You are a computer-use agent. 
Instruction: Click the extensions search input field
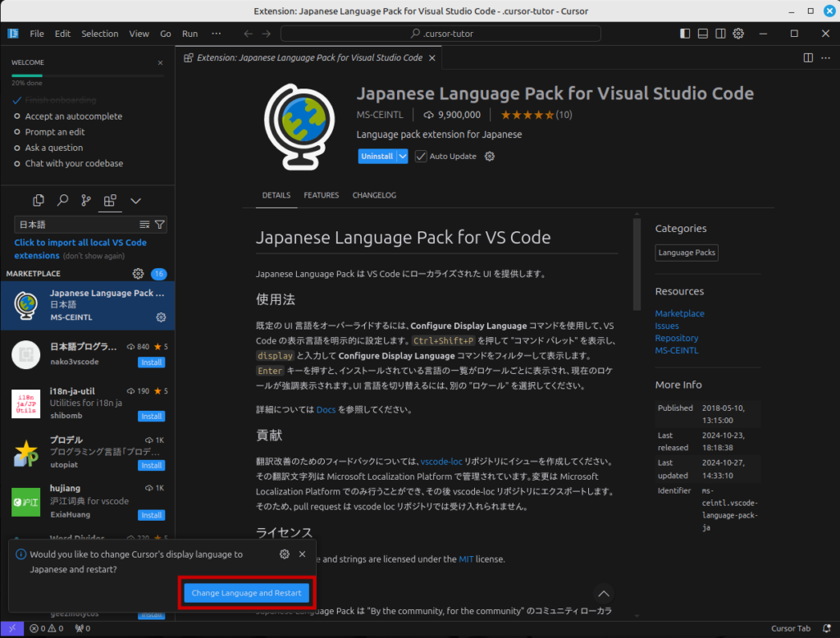(75, 224)
